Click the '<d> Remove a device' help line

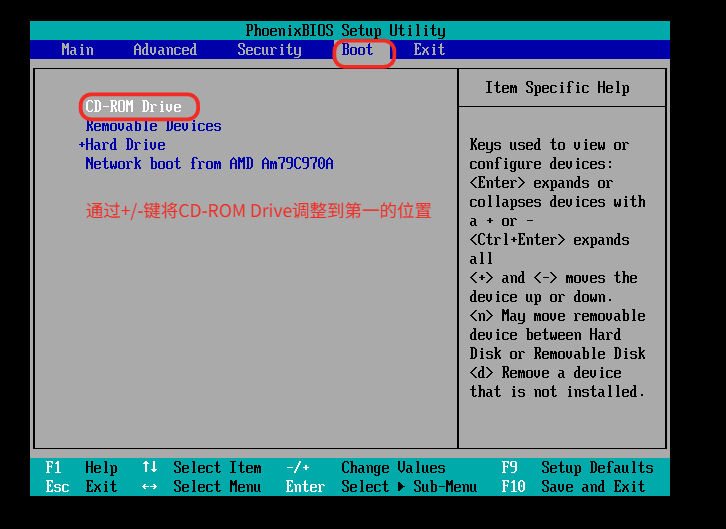(545, 373)
